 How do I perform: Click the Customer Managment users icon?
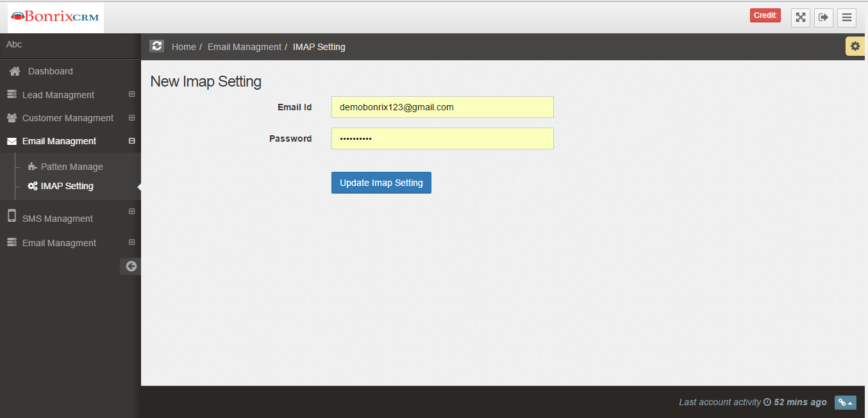(x=12, y=118)
